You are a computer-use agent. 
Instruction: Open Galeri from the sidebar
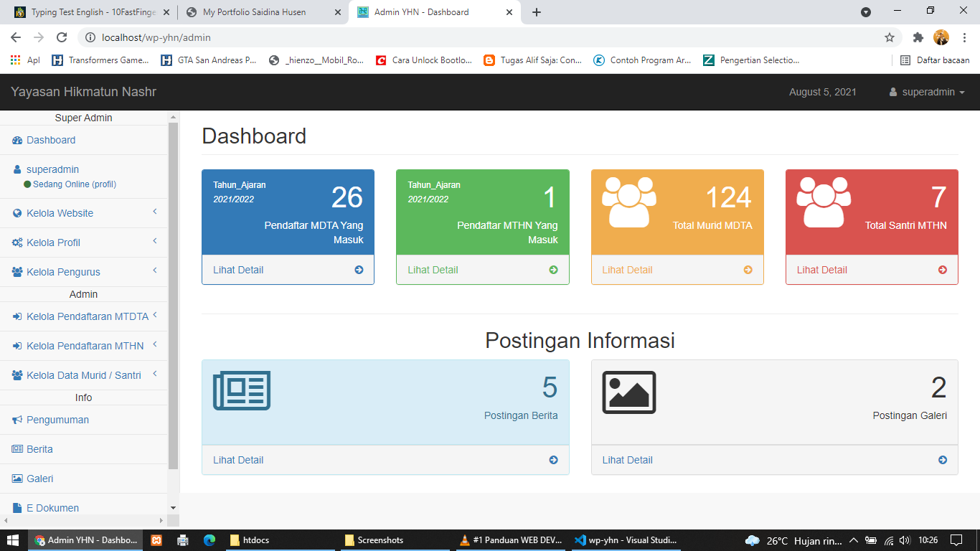point(39,479)
